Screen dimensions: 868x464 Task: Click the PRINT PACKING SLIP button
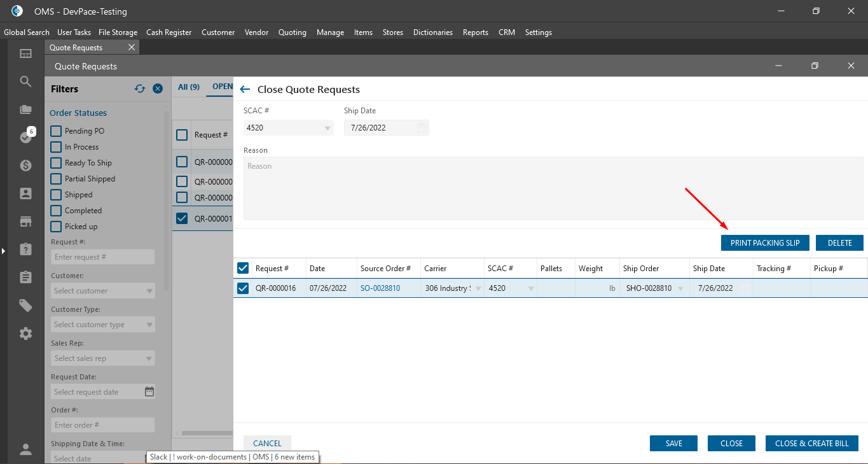click(764, 243)
